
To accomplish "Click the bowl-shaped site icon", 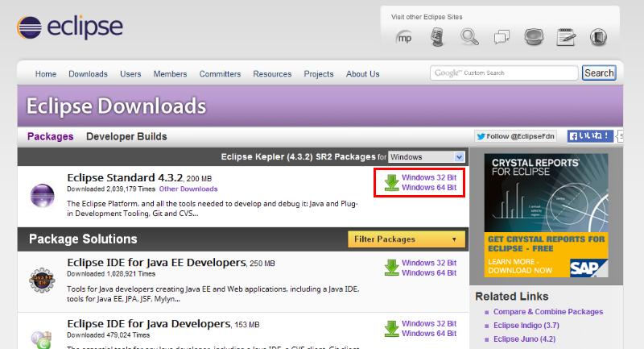I will click(534, 37).
